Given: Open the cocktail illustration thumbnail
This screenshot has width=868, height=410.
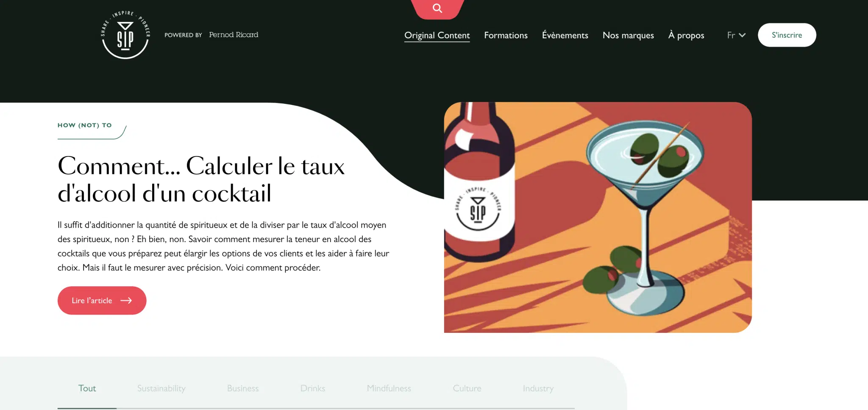Looking at the screenshot, I should [x=598, y=217].
